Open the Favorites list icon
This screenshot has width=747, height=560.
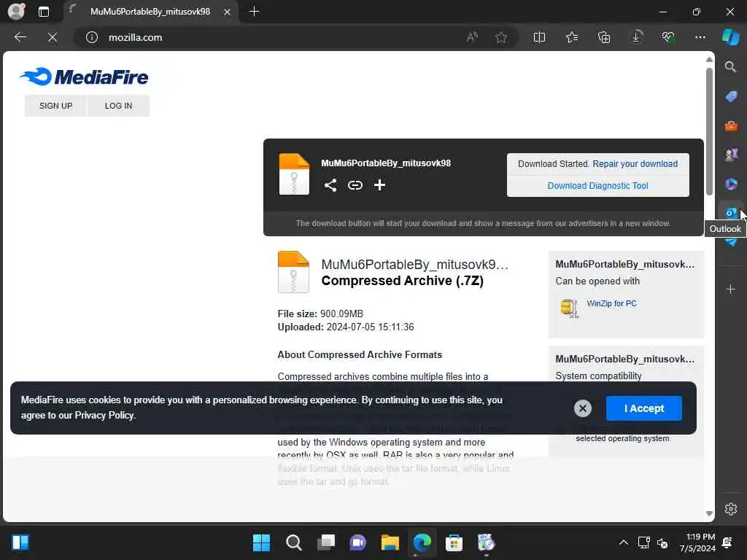[x=572, y=37]
